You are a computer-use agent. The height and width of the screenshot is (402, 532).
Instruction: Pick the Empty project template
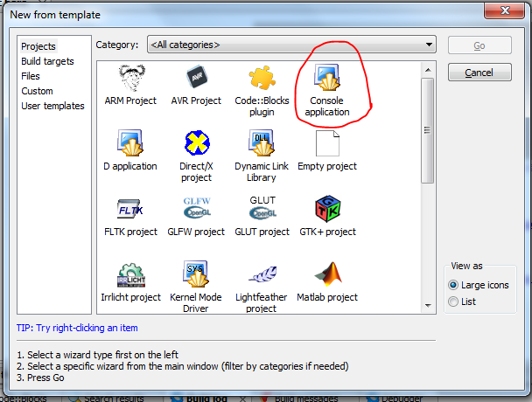point(327,143)
